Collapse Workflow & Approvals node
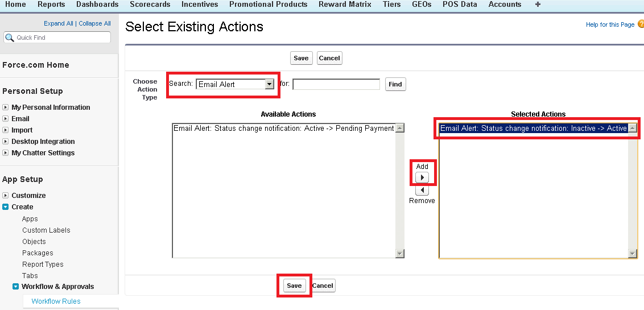644x310 pixels. pyautogui.click(x=16, y=287)
